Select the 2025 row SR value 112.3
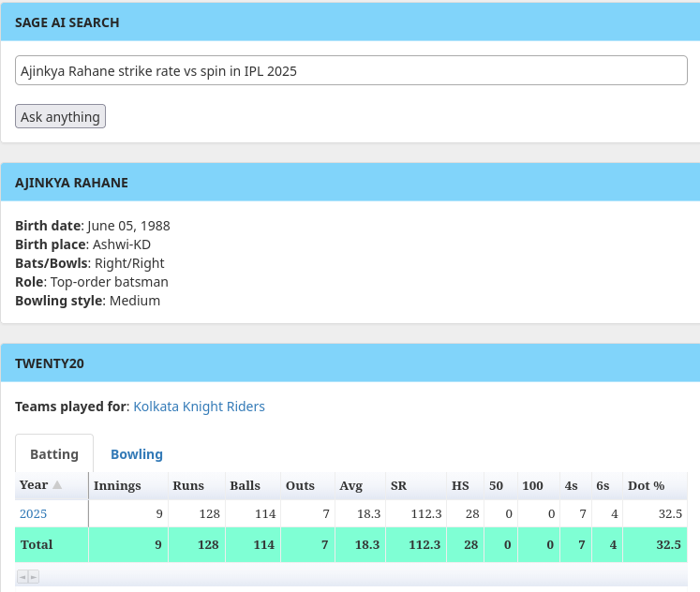 tap(426, 513)
